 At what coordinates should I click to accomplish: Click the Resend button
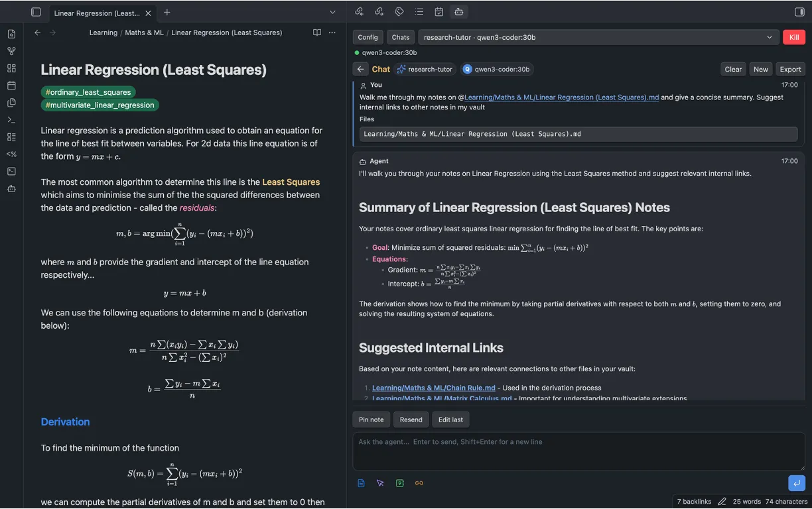pos(411,420)
